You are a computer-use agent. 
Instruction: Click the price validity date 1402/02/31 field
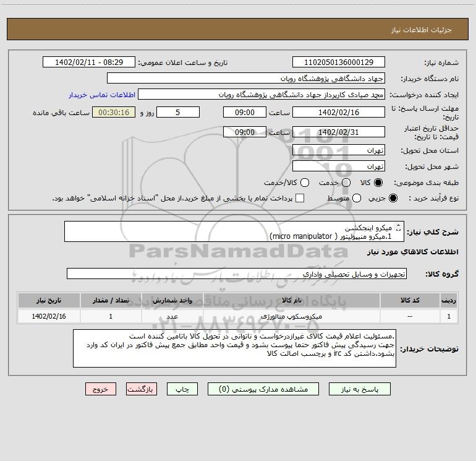[x=339, y=132]
